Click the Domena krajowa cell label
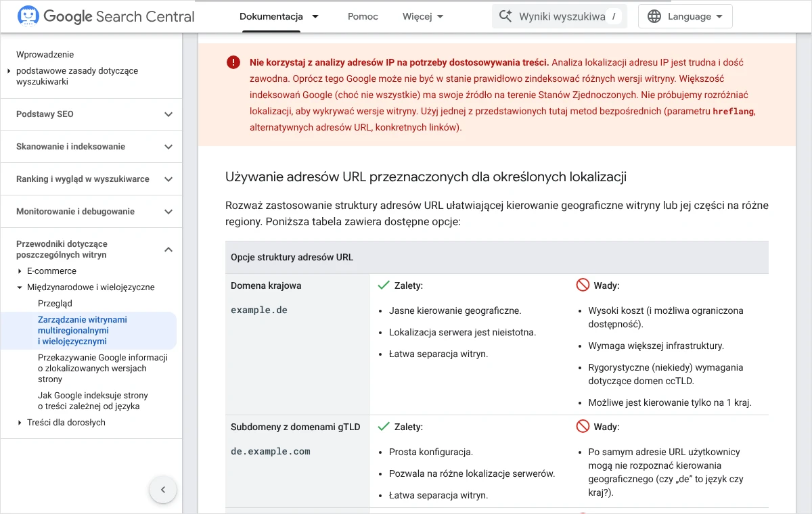This screenshot has height=514, width=812. click(x=266, y=285)
